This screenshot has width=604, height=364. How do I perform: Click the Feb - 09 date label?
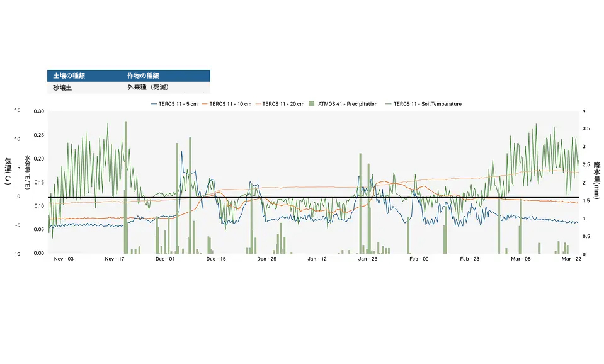[x=419, y=259]
